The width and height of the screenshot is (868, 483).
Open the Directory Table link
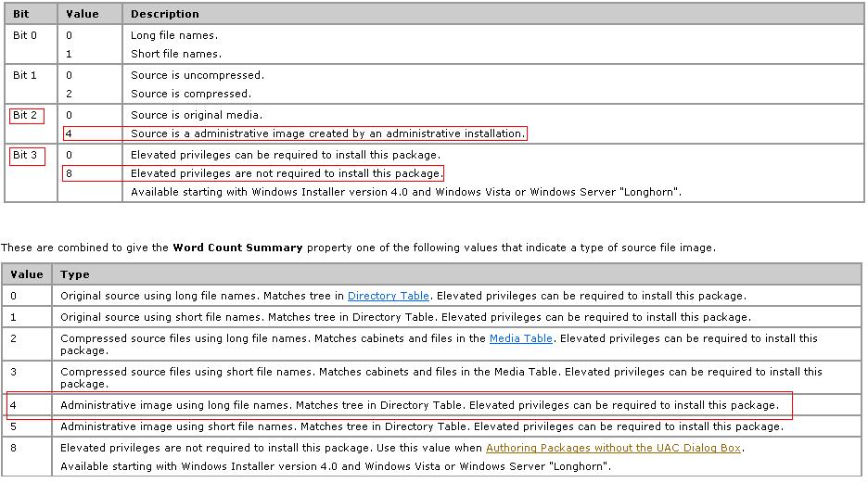point(388,296)
